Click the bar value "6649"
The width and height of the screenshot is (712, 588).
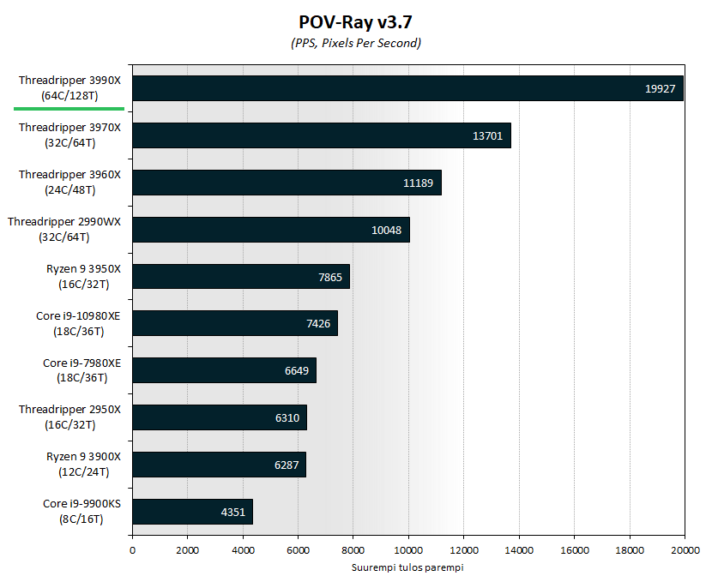coord(297,371)
